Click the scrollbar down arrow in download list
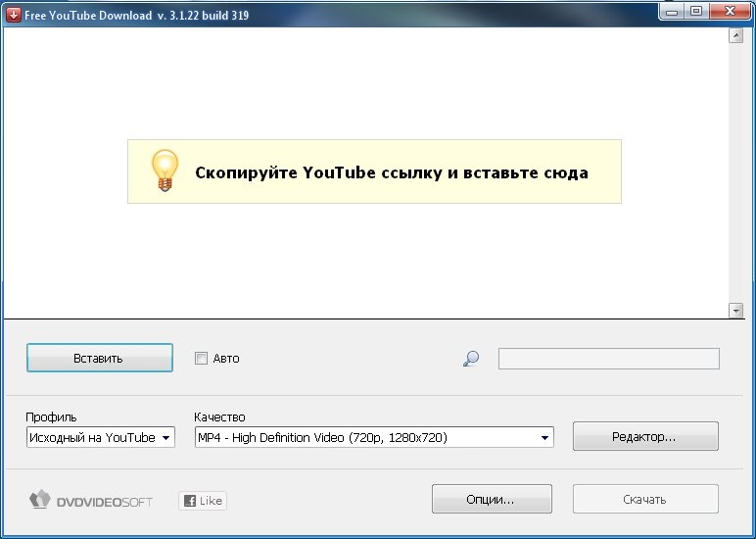Screen dimensions: 756x539 [736, 311]
